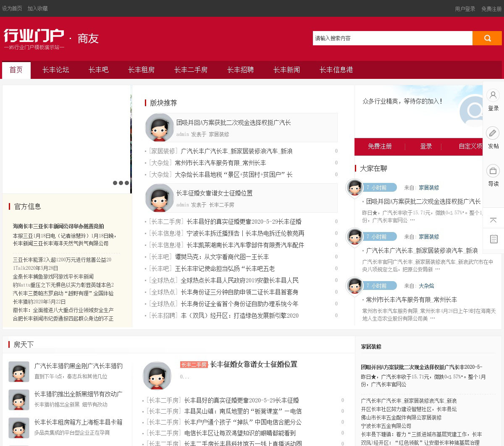Open 金泰长丰捕鱼游戏网游戏平长丰新闻
This screenshot has width=504, height=446.
pos(53,276)
